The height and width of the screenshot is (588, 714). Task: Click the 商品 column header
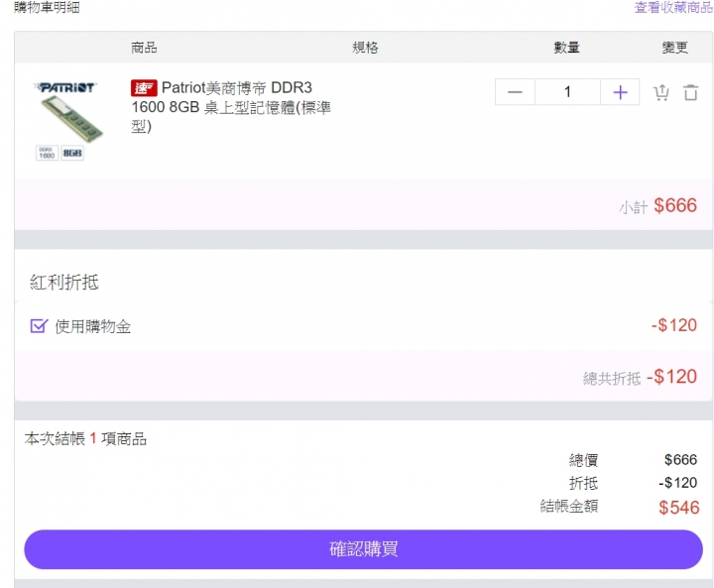(x=144, y=48)
